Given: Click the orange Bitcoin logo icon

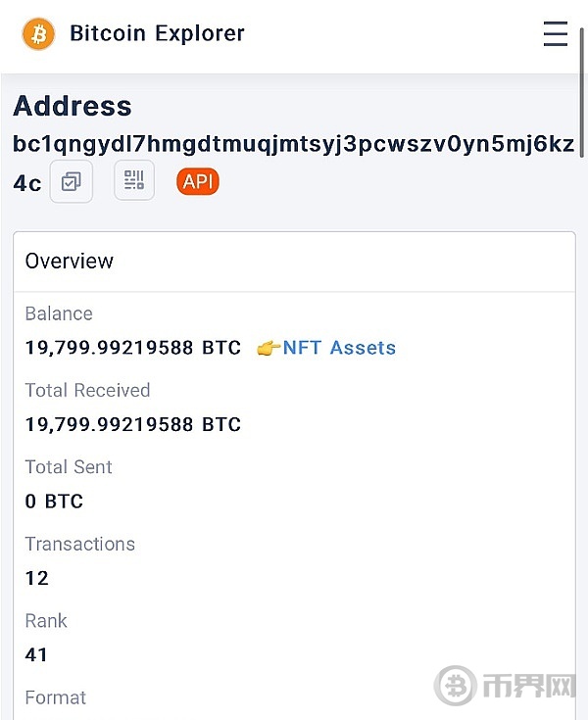Looking at the screenshot, I should click(x=39, y=34).
